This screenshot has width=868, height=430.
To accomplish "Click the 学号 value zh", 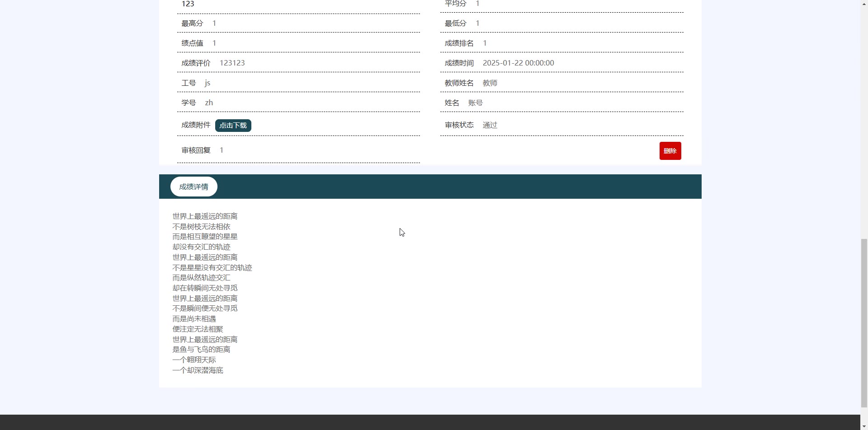I will [209, 103].
